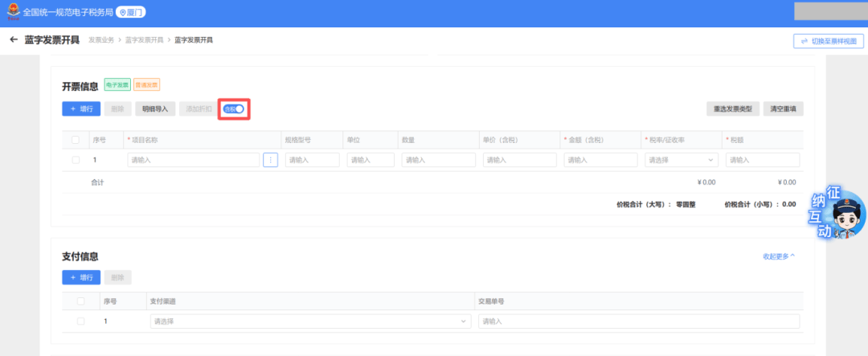
Task: Check the row 1 checkbox in invoice table
Action: pyautogui.click(x=76, y=160)
